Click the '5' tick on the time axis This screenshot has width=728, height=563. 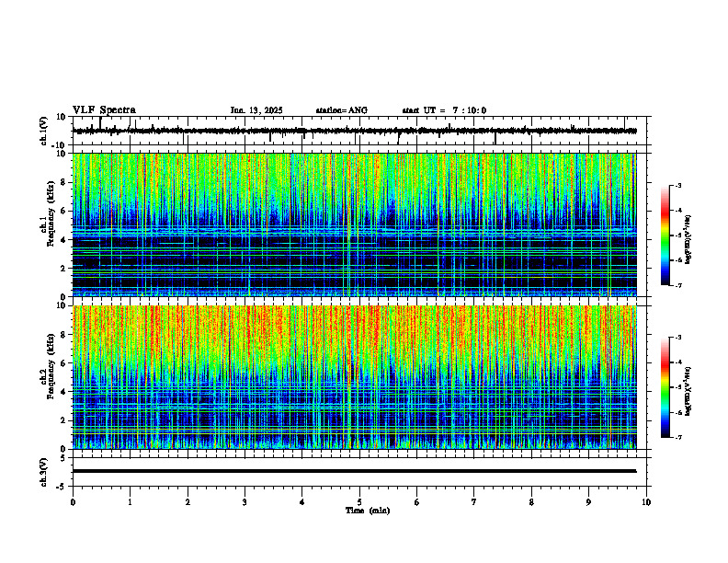click(x=359, y=502)
